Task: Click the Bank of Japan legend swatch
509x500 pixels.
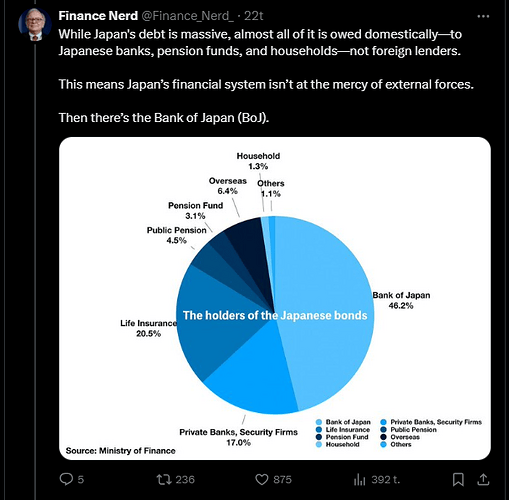Action: [x=319, y=422]
